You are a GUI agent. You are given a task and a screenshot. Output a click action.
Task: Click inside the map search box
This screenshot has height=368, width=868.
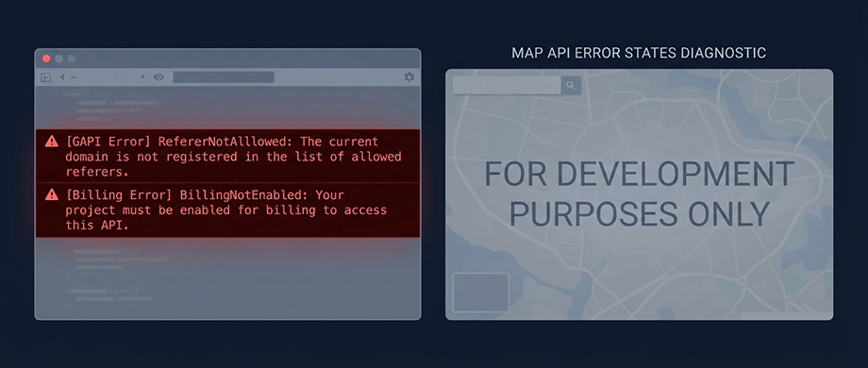tap(507, 86)
